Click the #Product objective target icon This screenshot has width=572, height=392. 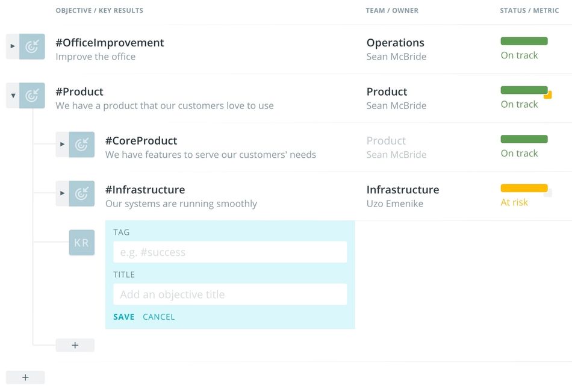32,95
